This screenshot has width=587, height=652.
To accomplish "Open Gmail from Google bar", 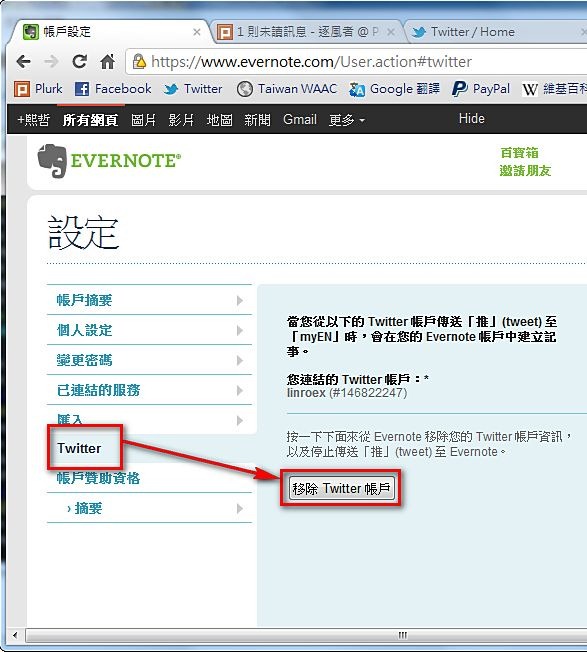I will coord(300,120).
